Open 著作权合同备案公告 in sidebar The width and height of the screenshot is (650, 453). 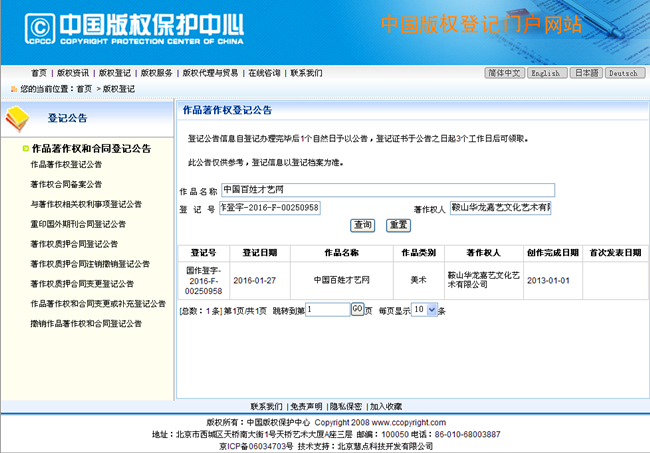tap(66, 184)
